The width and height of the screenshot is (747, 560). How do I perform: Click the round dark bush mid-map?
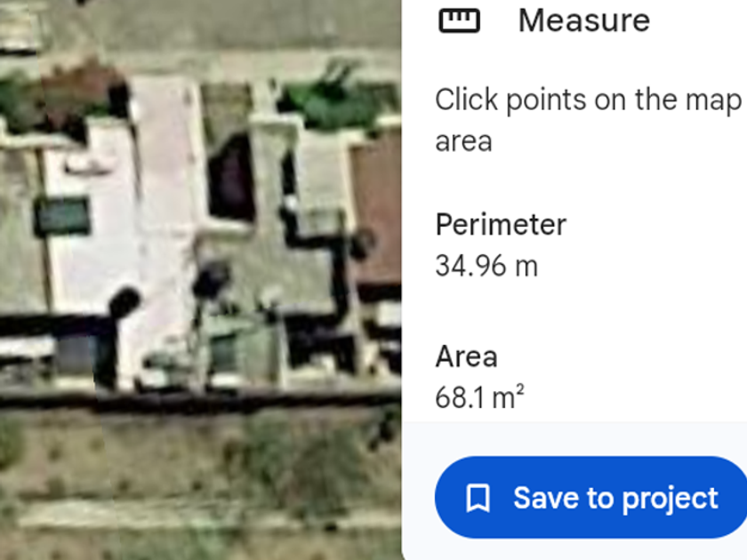[212, 278]
